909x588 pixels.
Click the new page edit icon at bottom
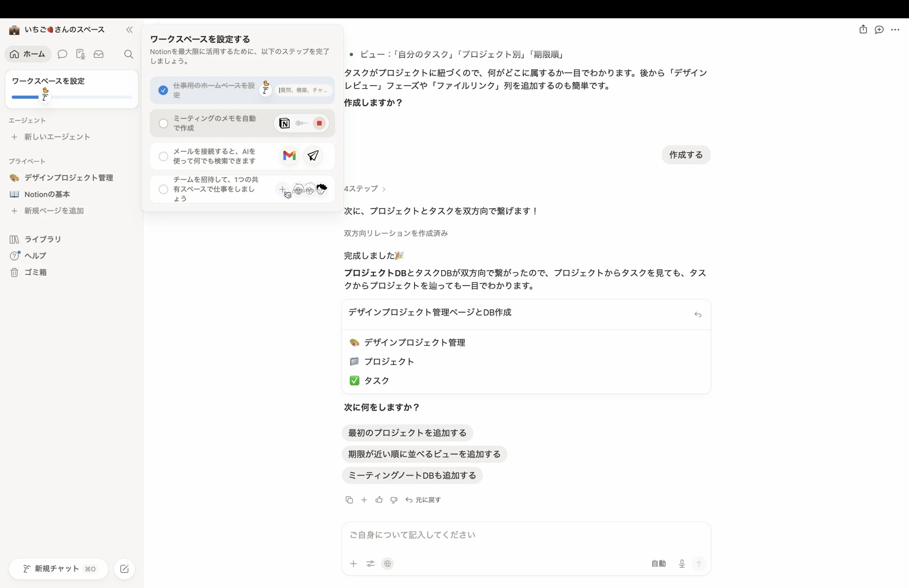pyautogui.click(x=125, y=569)
